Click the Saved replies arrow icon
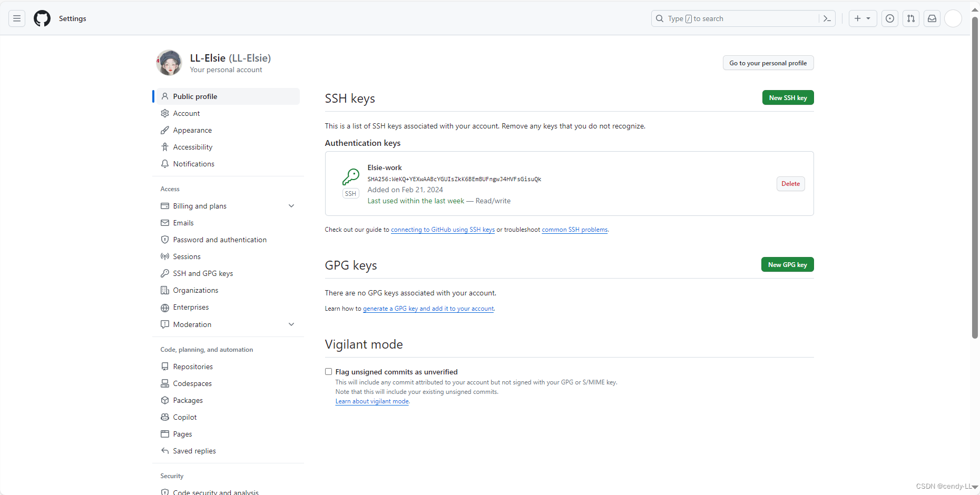 [165, 451]
